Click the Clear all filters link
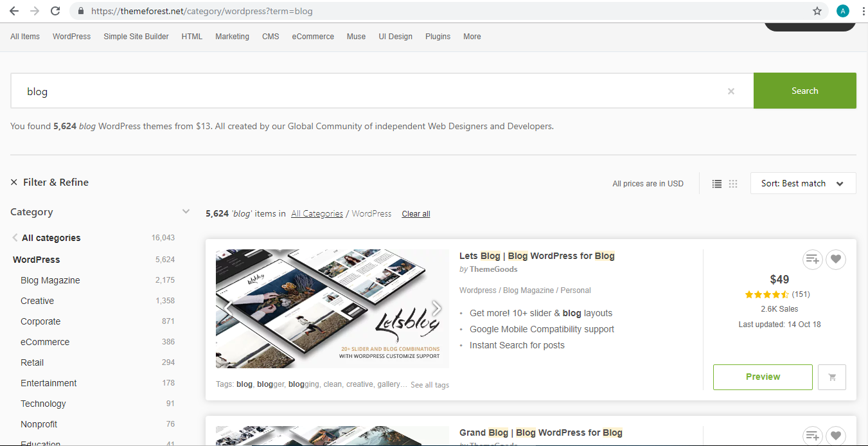Viewport: 868px width, 446px height. coord(416,214)
